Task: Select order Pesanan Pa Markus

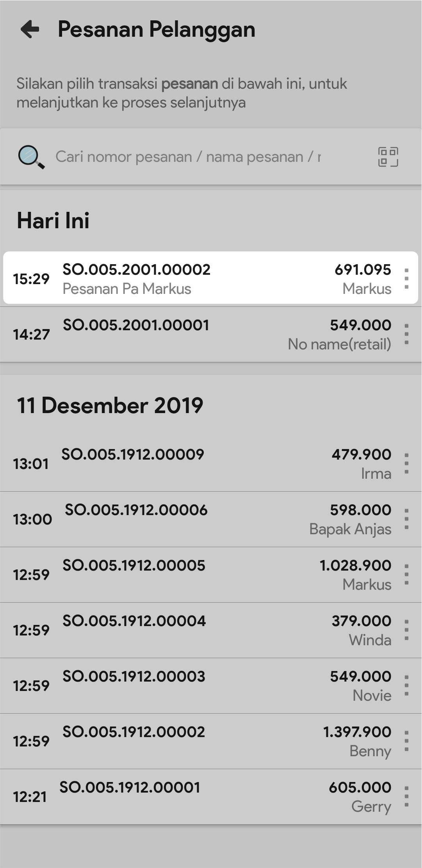Action: (x=195, y=278)
